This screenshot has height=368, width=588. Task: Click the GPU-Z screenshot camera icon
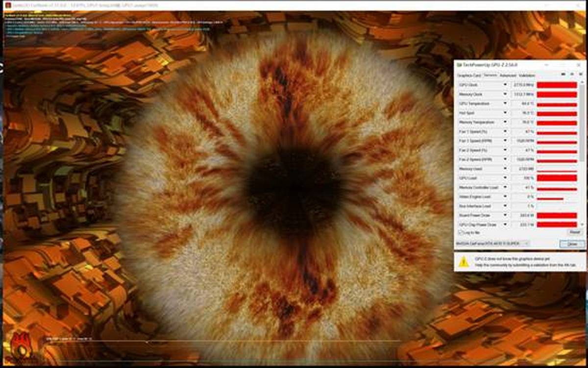(563, 74)
